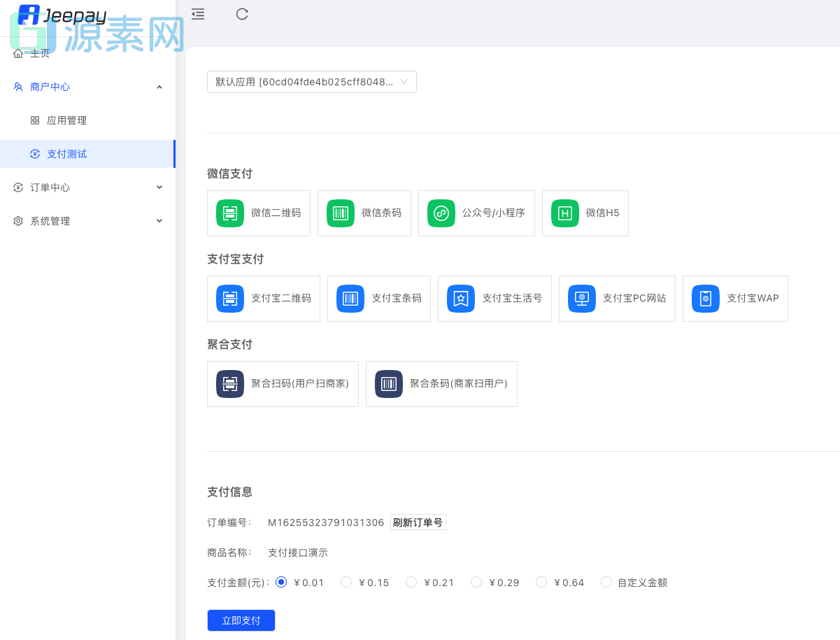This screenshot has width=840, height=640.
Task: Select the ¥0.15 payment amount
Action: click(346, 582)
